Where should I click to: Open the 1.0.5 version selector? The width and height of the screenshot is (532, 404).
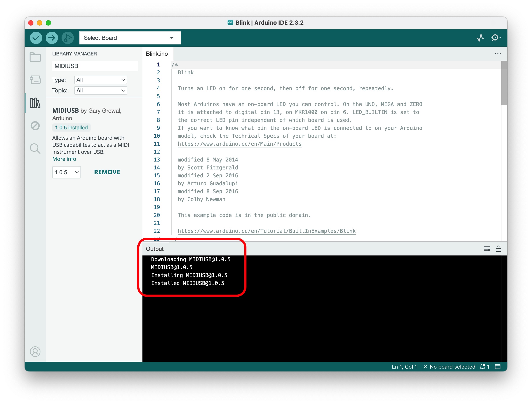pyautogui.click(x=66, y=172)
